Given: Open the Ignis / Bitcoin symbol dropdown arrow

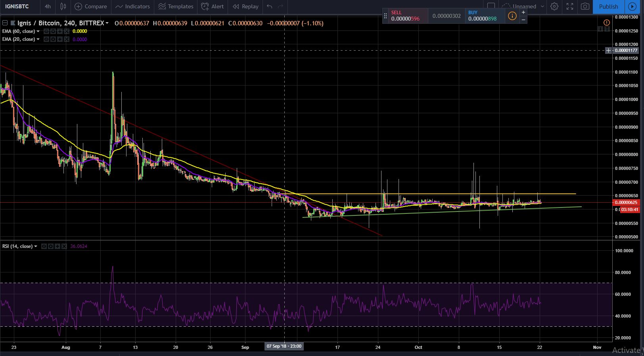Looking at the screenshot, I should pyautogui.click(x=107, y=23).
